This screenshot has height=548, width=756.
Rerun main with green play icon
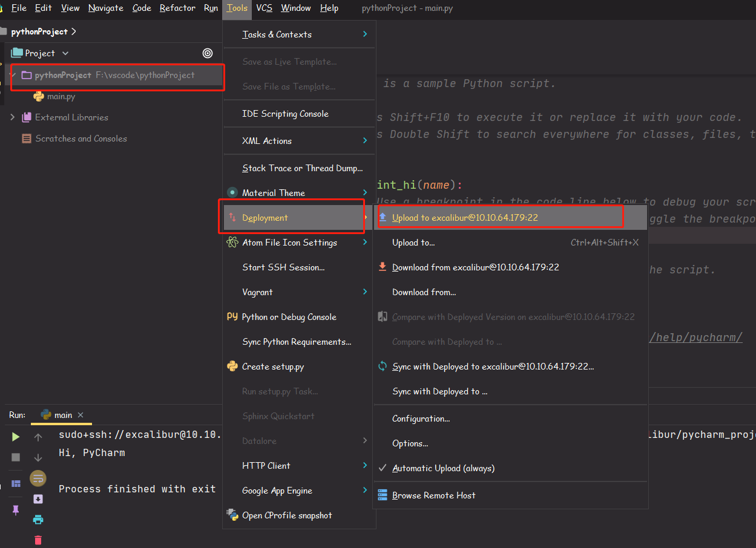(16, 437)
